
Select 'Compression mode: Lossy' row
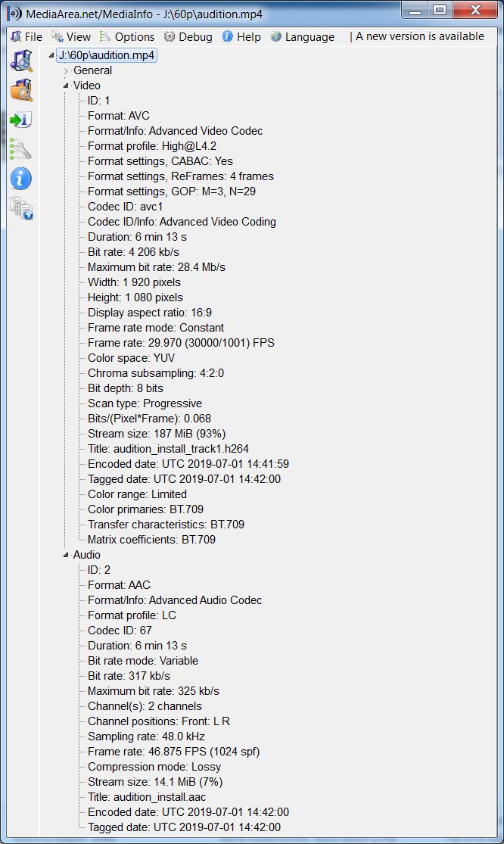click(x=154, y=767)
